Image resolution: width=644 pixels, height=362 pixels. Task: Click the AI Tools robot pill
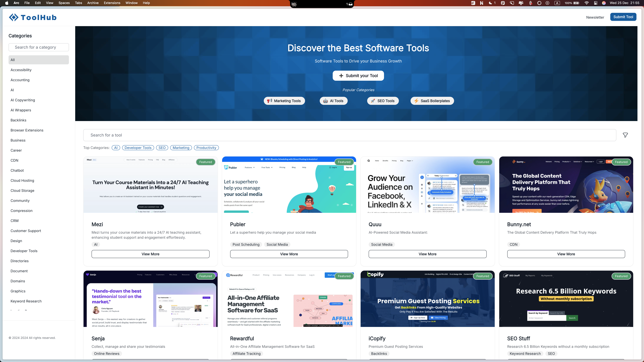(x=333, y=101)
